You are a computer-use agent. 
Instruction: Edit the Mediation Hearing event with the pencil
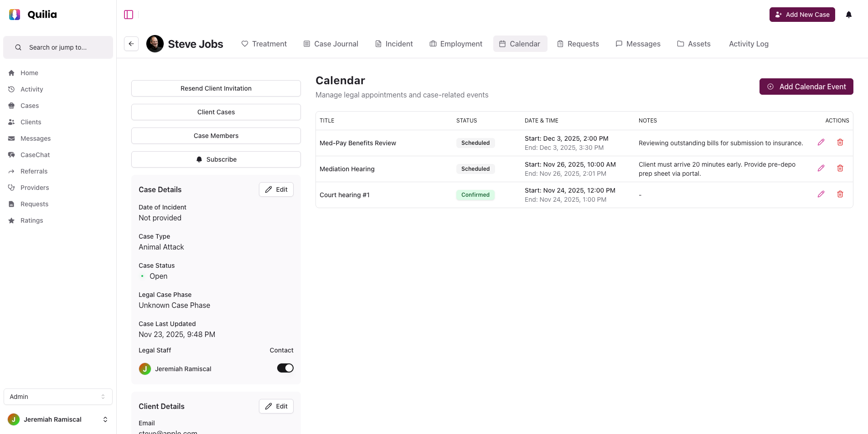[x=821, y=168]
